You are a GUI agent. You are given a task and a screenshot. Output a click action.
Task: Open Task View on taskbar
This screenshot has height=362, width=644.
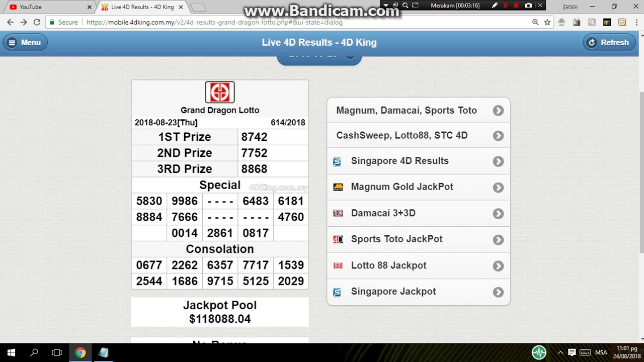coord(57,352)
